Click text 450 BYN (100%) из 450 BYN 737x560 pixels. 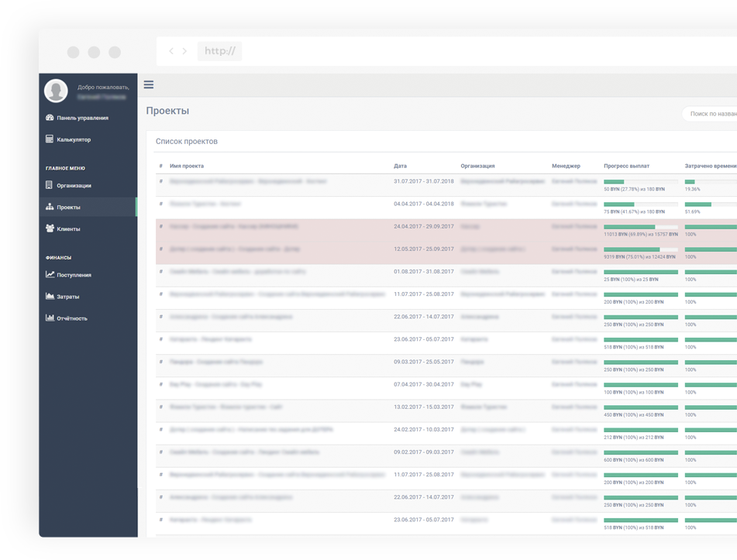tap(634, 415)
